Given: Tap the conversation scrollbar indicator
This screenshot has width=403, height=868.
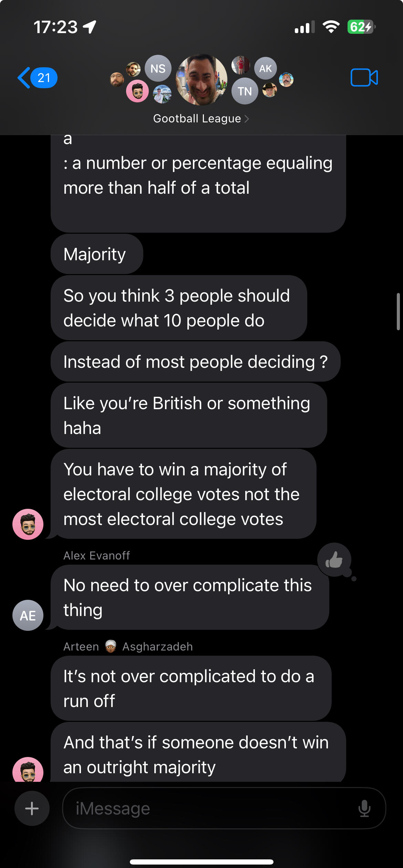Looking at the screenshot, I should coord(398,312).
